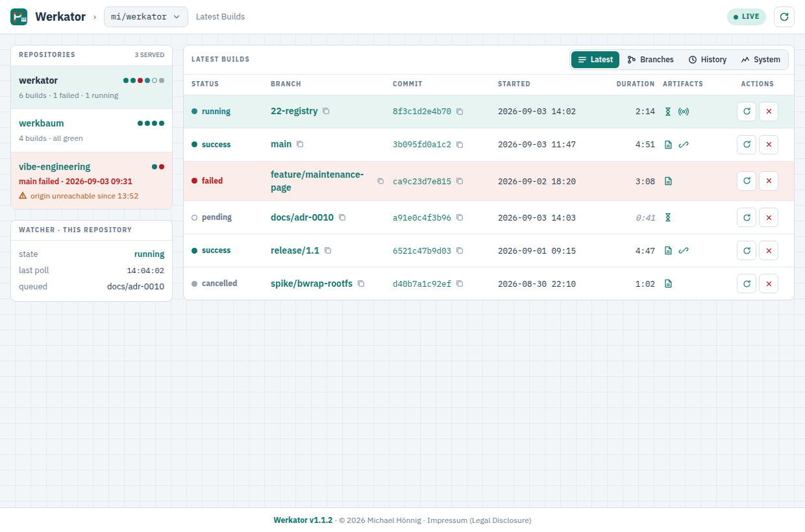Open commit 8f3c1d2e4b70 link
The image size is (805, 532).
click(422, 112)
